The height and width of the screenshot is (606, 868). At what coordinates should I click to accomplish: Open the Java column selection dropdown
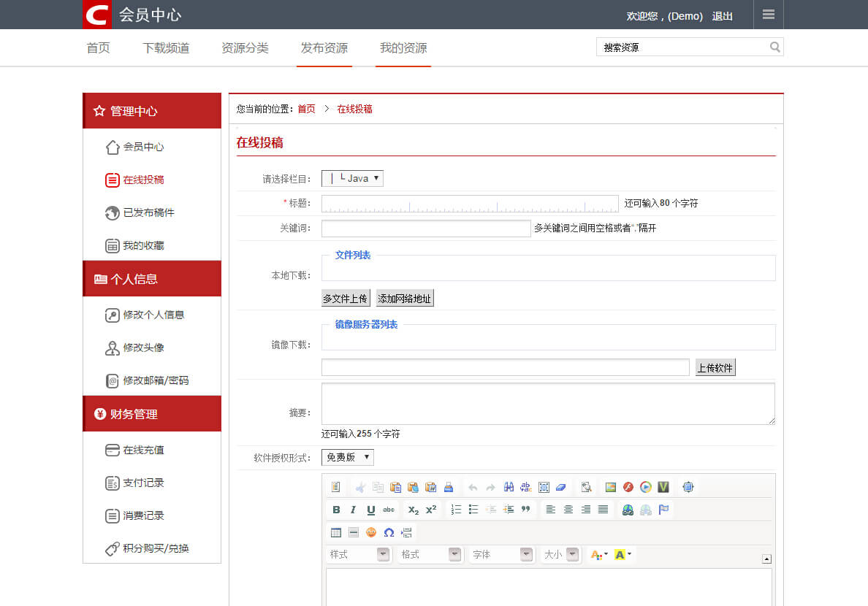tap(352, 178)
